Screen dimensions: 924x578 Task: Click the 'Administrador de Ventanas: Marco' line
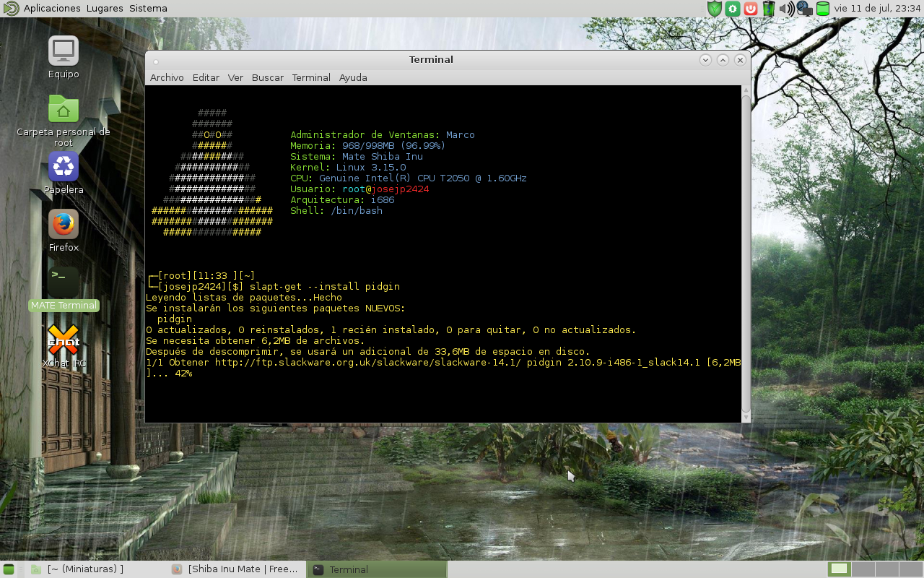(x=383, y=135)
